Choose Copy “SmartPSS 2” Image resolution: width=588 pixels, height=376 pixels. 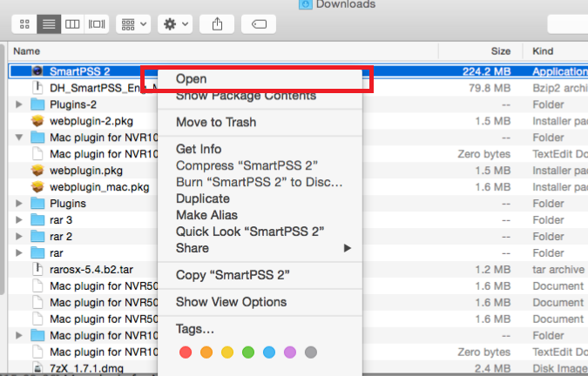pos(260,275)
